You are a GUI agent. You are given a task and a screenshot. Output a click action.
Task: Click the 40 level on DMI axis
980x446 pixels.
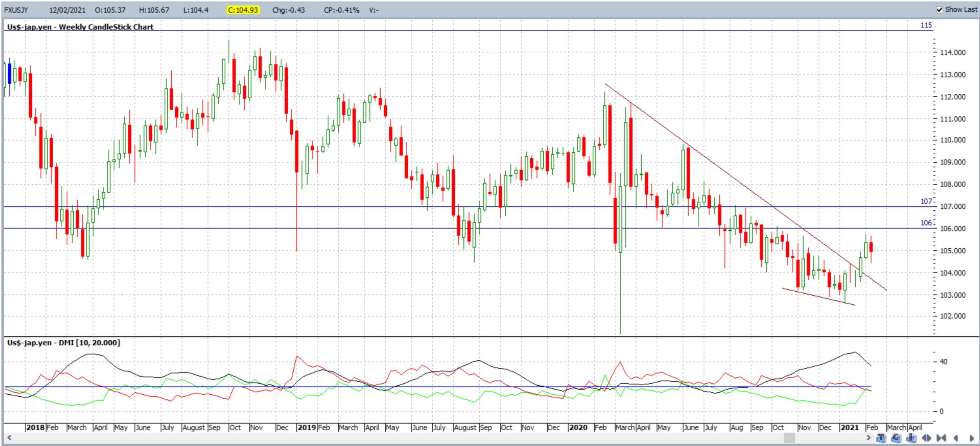click(x=944, y=361)
